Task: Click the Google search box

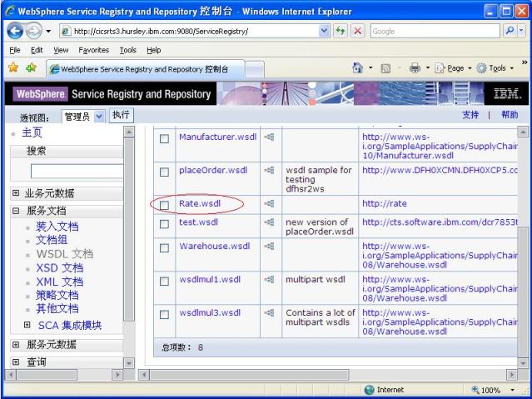Action: pyautogui.click(x=435, y=32)
